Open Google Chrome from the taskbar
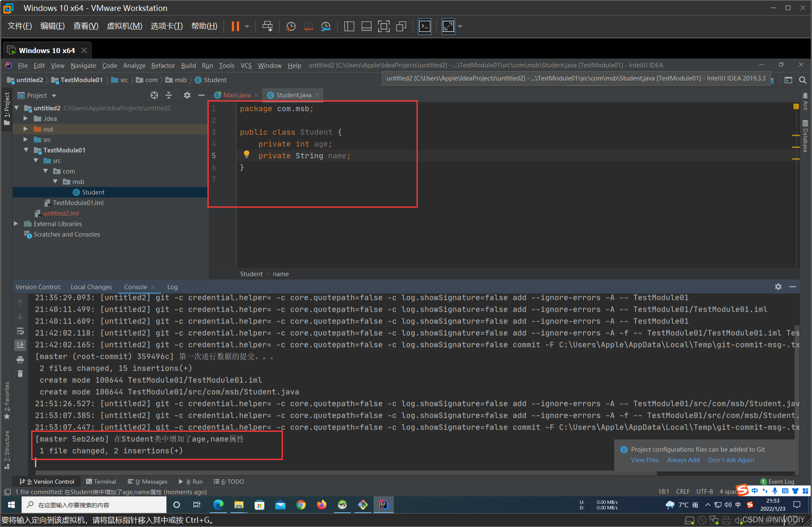 click(x=301, y=505)
